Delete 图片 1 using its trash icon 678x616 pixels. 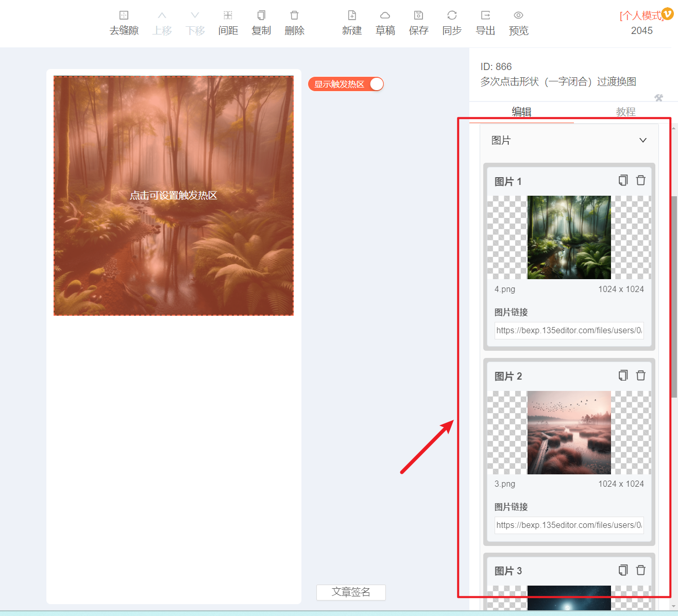641,180
